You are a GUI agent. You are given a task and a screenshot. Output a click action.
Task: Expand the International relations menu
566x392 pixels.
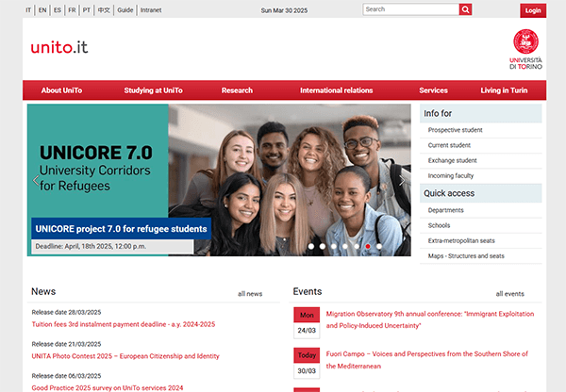pos(337,90)
